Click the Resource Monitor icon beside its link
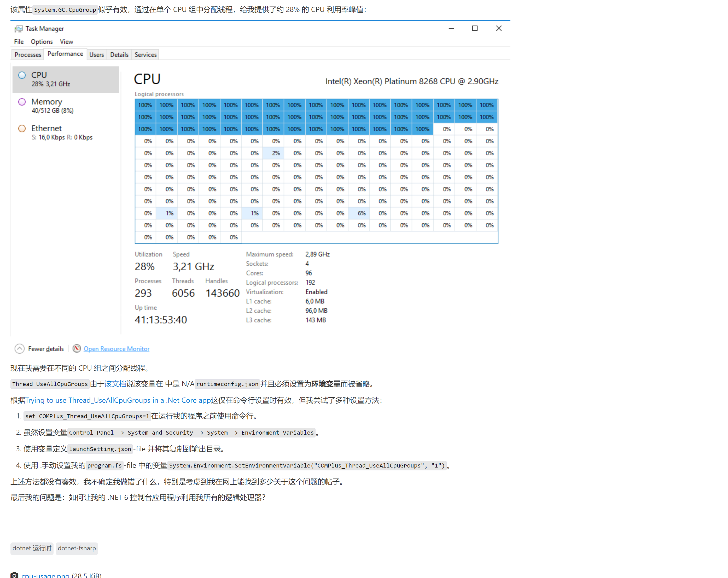The image size is (728, 578). pyautogui.click(x=77, y=348)
